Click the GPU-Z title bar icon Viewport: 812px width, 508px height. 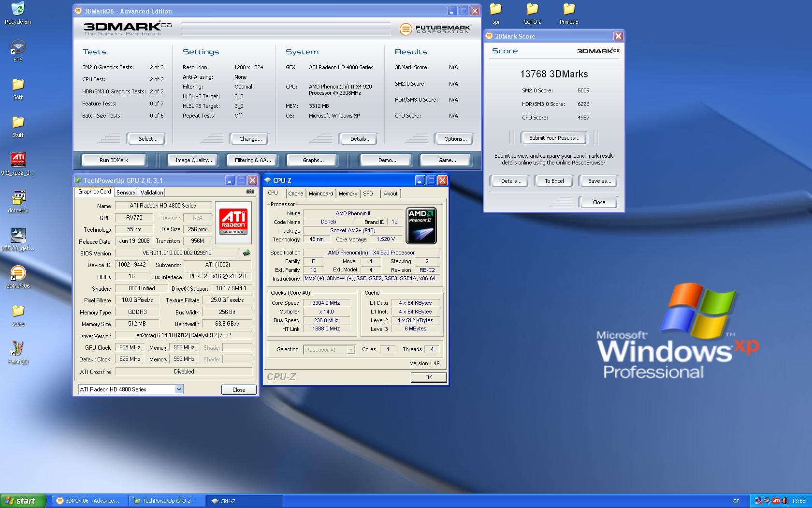78,180
